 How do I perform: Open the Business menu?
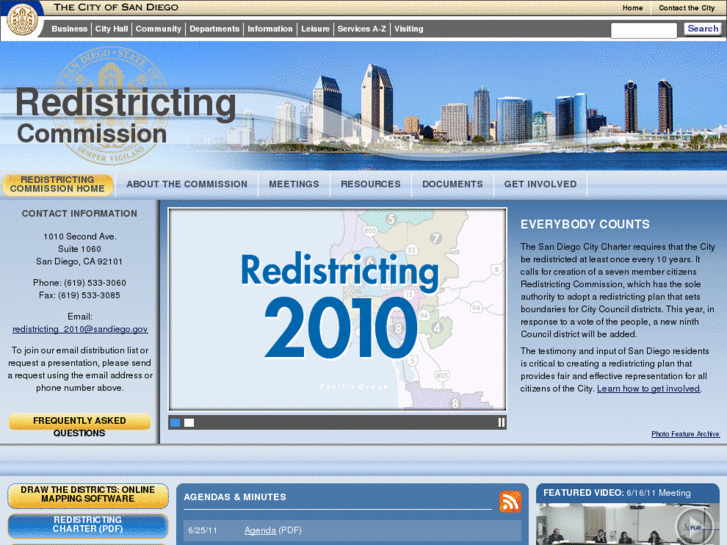[x=70, y=29]
